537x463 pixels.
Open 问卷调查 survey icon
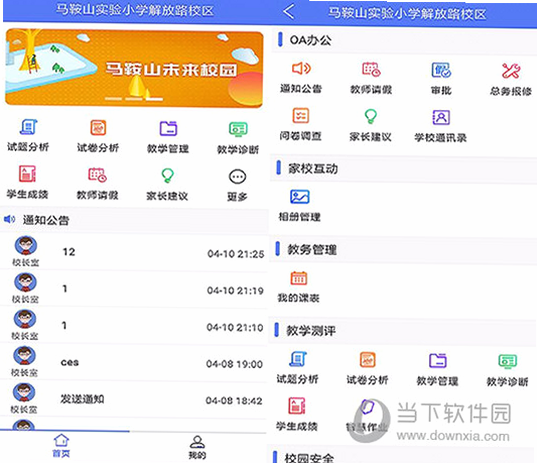click(301, 116)
